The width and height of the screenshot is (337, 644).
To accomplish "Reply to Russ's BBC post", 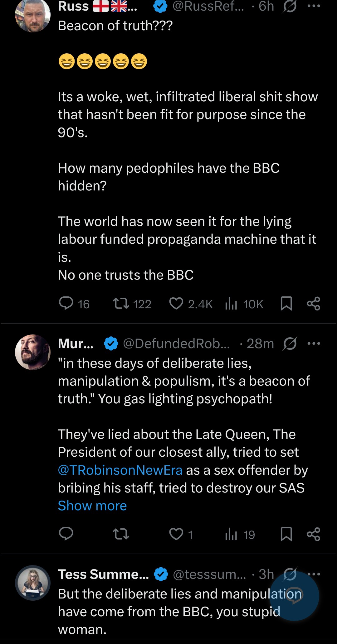I will pyautogui.click(x=66, y=304).
